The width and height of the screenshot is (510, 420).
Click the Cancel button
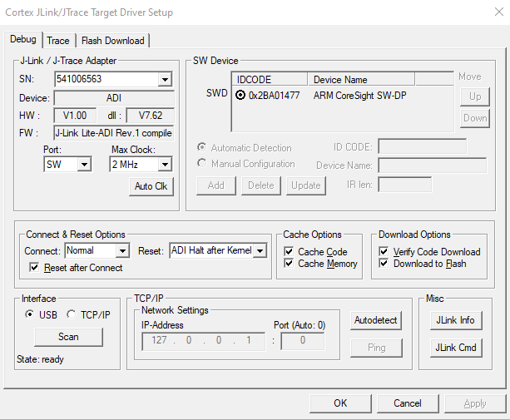click(408, 403)
